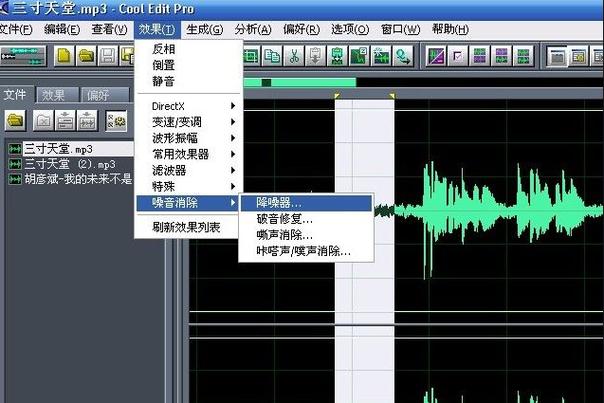This screenshot has width=604, height=403.
Task: Select 降噪器 noise reduction option
Action: [279, 203]
